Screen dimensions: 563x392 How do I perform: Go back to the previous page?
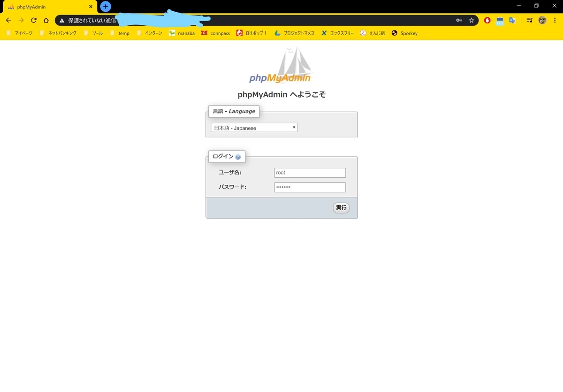point(8,20)
